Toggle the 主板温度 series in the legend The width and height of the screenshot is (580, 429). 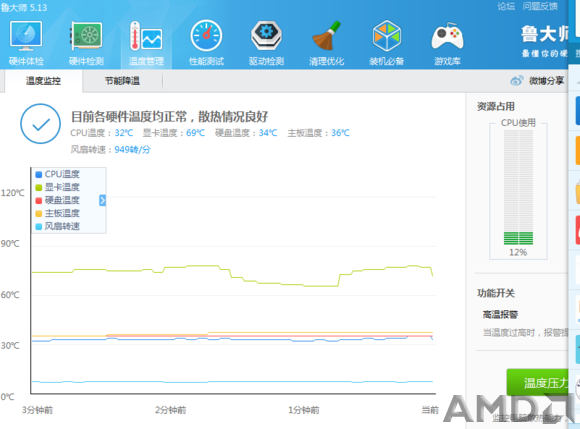[57, 213]
